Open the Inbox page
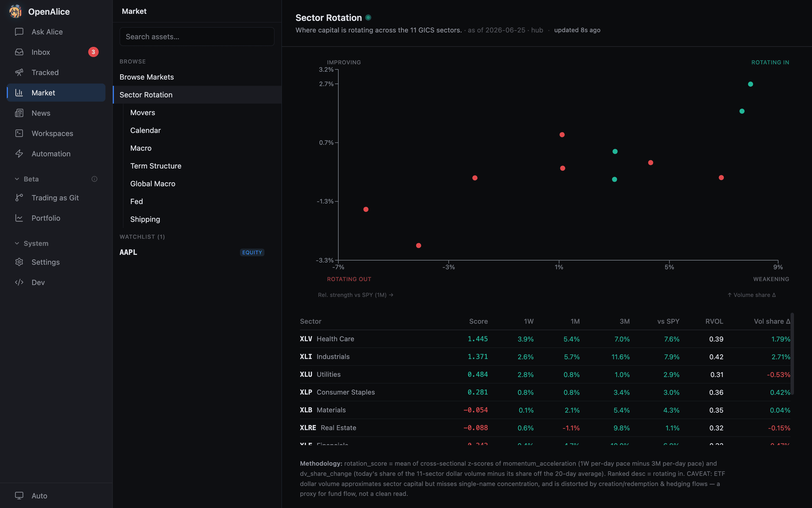This screenshot has height=508, width=812. (56, 52)
